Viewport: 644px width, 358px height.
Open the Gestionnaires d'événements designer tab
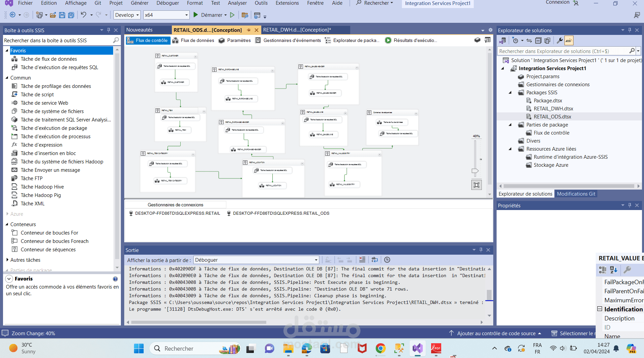pyautogui.click(x=288, y=40)
